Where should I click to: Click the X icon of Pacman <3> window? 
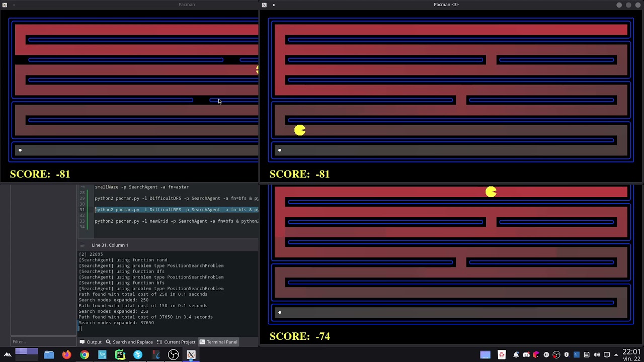[x=264, y=5]
